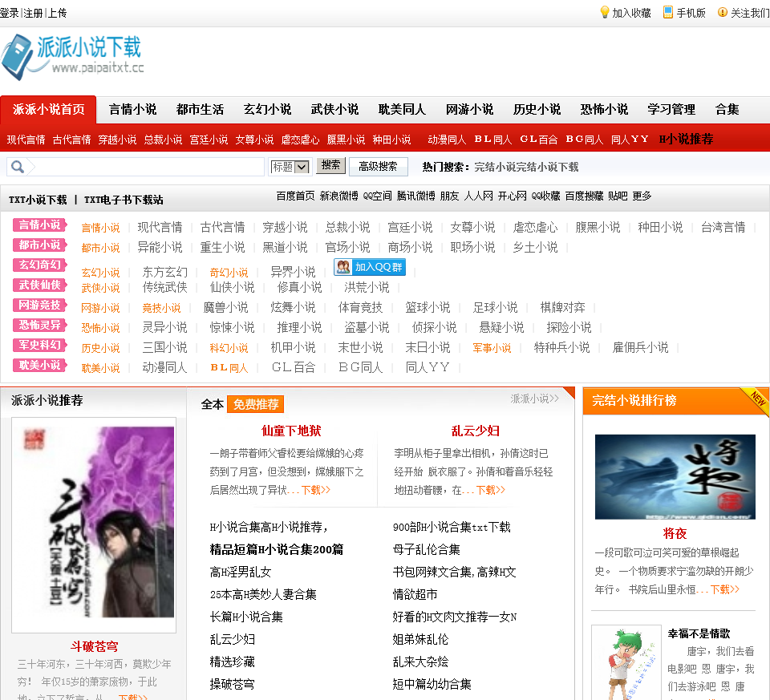
Task: Open the 标题 search type dropdown
Action: pyautogui.click(x=290, y=167)
